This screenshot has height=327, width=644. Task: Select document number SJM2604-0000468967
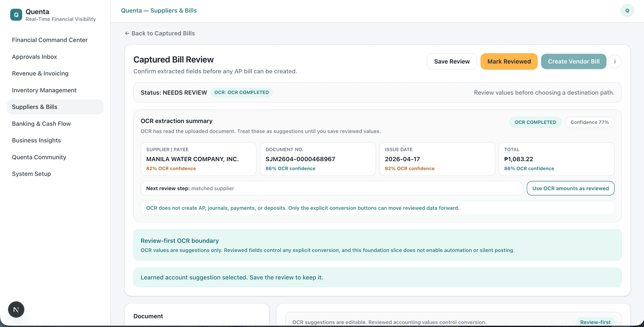coord(300,159)
